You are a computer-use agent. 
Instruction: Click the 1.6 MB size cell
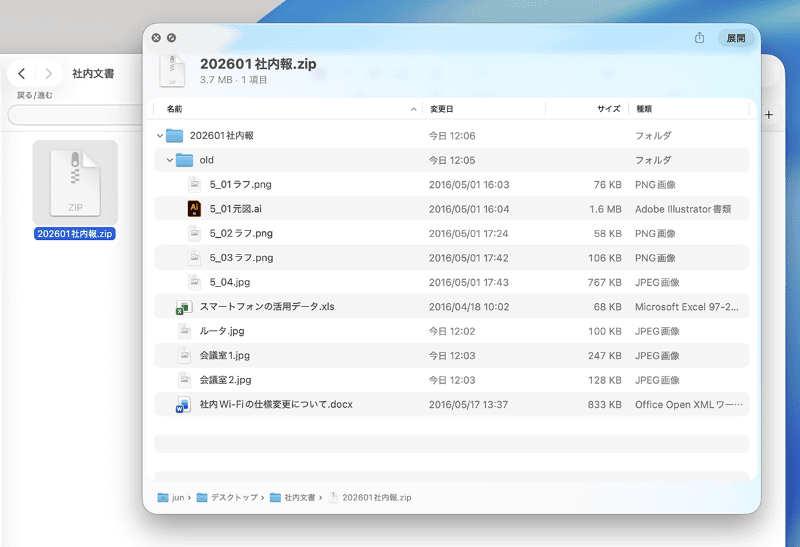[605, 209]
